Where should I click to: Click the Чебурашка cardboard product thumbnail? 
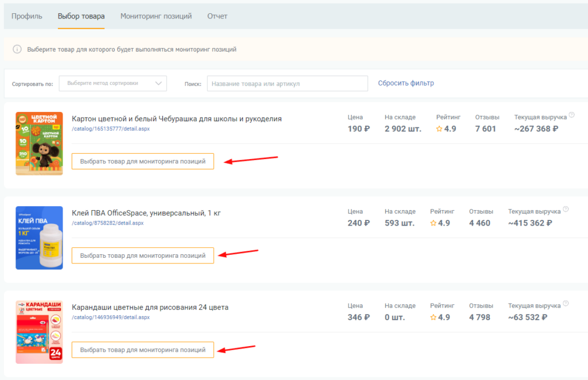pyautogui.click(x=39, y=144)
